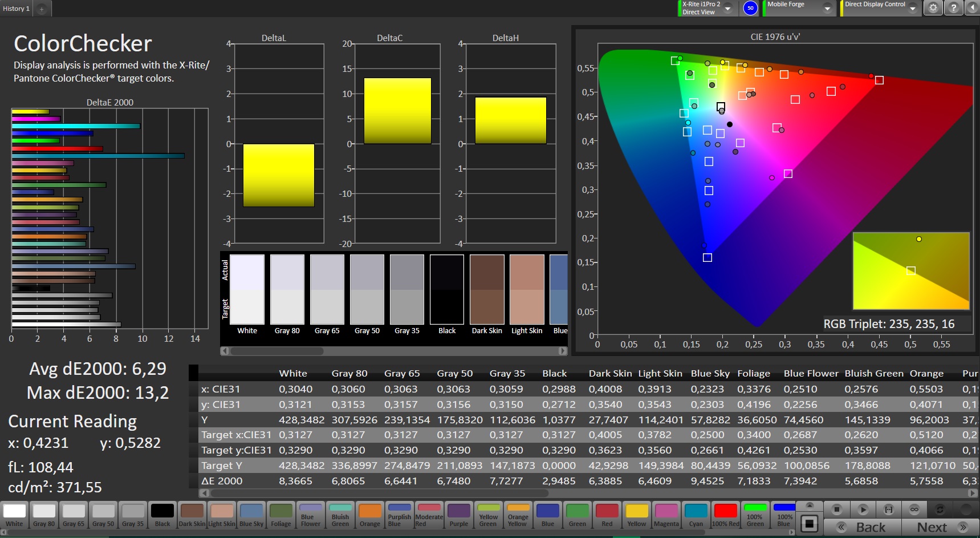Image resolution: width=980 pixels, height=538 pixels.
Task: Select the Cyan swatch button
Action: 696,515
